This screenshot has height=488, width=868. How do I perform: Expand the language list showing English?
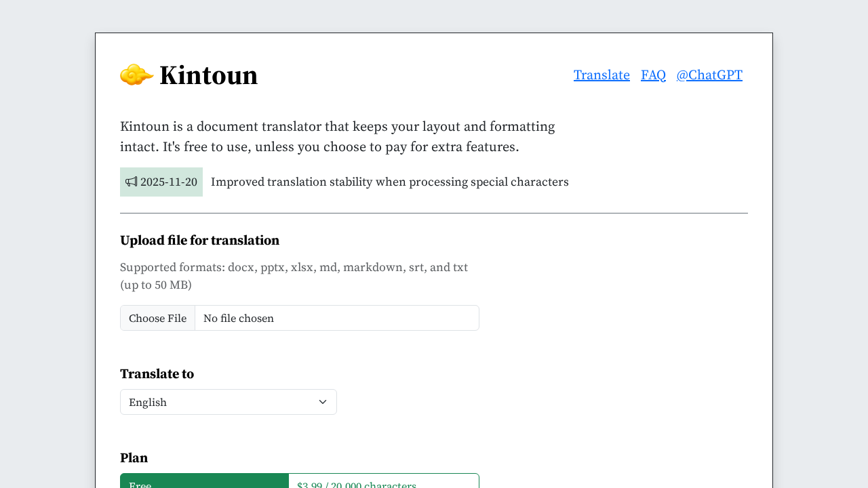(228, 401)
